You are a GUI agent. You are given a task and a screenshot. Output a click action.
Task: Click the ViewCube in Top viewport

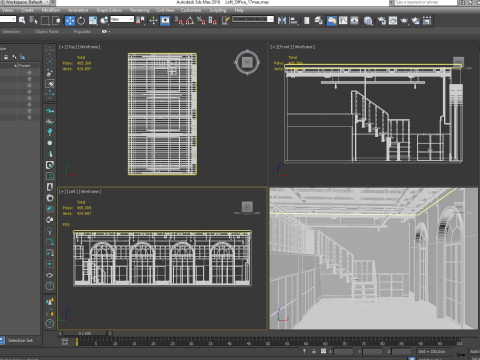pos(247,62)
